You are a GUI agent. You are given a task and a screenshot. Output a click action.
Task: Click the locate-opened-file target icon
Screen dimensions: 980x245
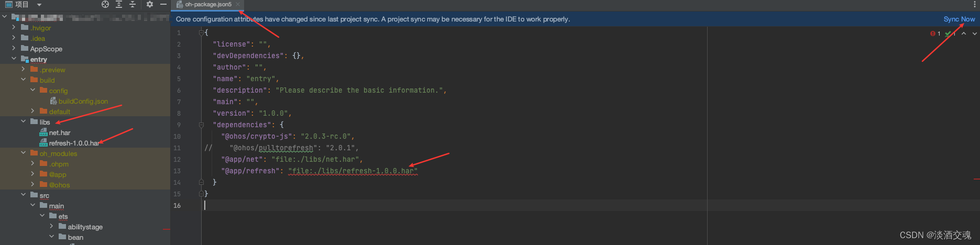click(x=105, y=4)
